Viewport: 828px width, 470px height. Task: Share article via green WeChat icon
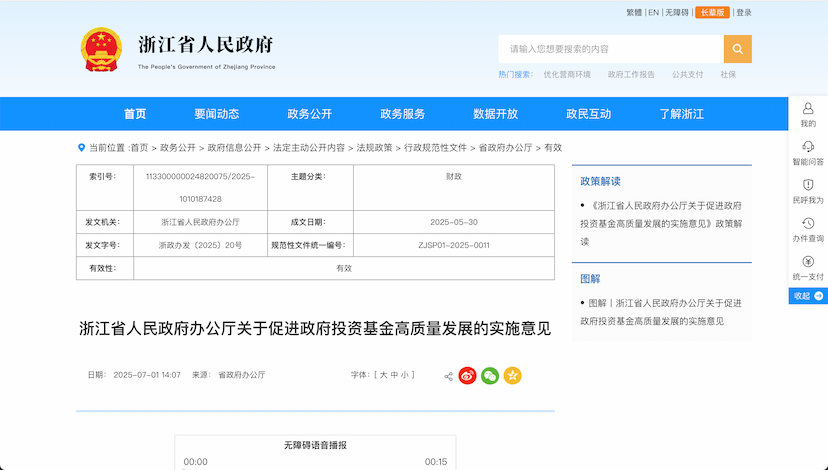click(x=490, y=375)
